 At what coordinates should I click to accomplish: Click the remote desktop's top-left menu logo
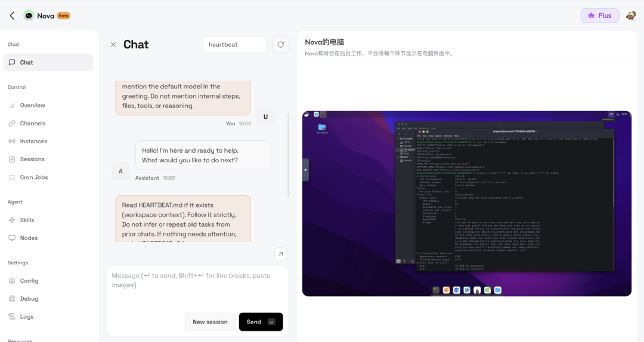306,114
